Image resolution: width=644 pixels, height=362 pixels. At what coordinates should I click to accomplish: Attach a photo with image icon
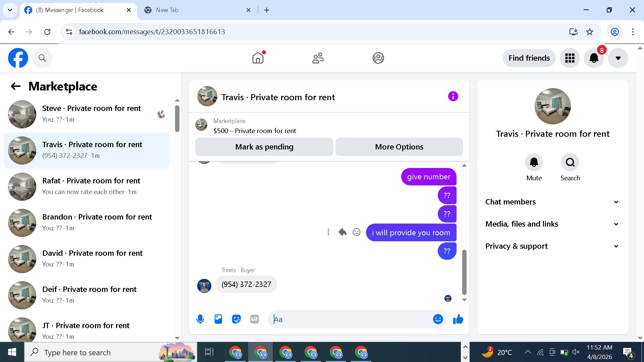click(218, 319)
